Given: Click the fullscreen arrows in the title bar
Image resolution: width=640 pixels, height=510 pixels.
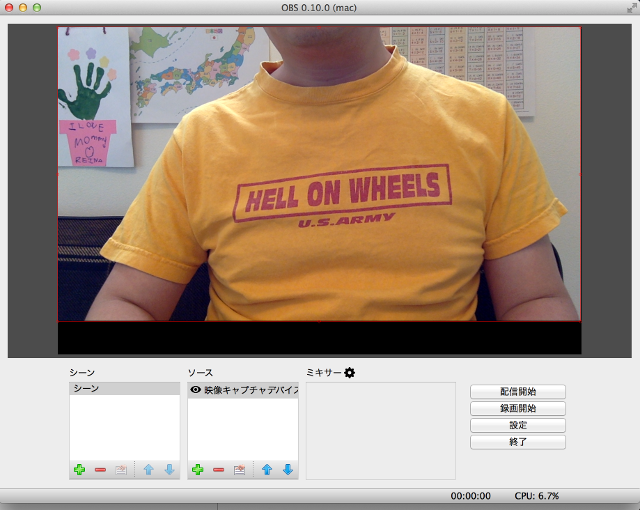Looking at the screenshot, I should pyautogui.click(x=632, y=8).
